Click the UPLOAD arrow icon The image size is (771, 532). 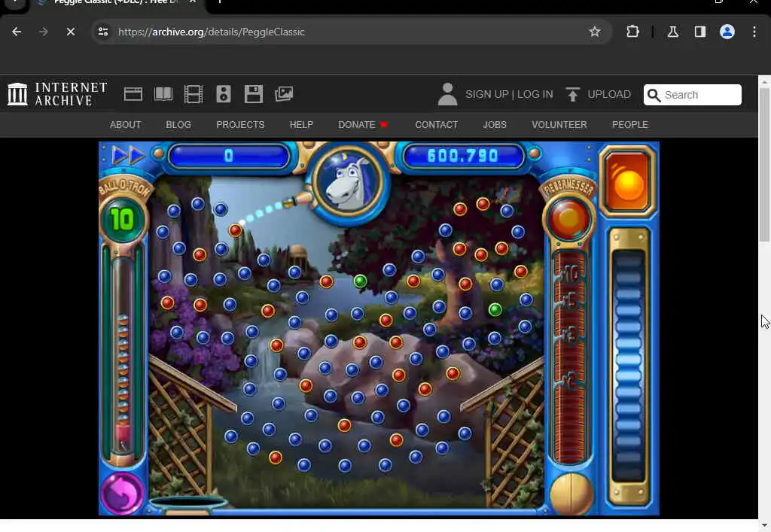click(572, 94)
